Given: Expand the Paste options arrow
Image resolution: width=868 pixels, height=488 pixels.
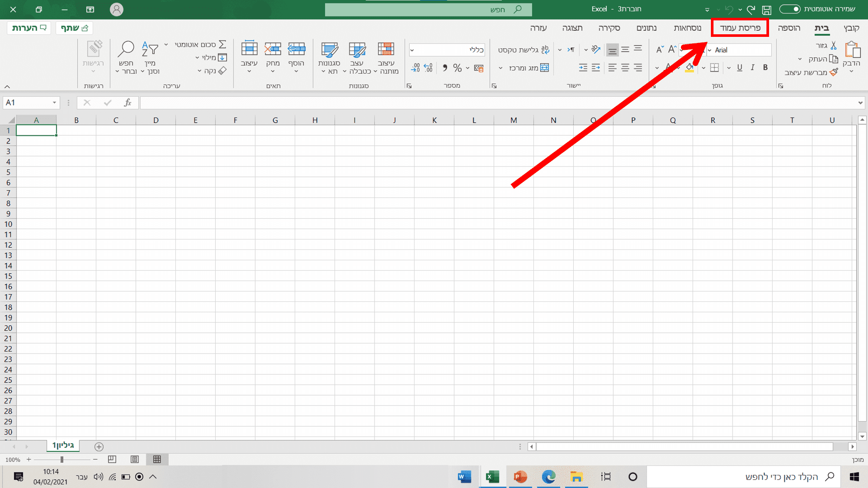Looking at the screenshot, I should tap(852, 72).
